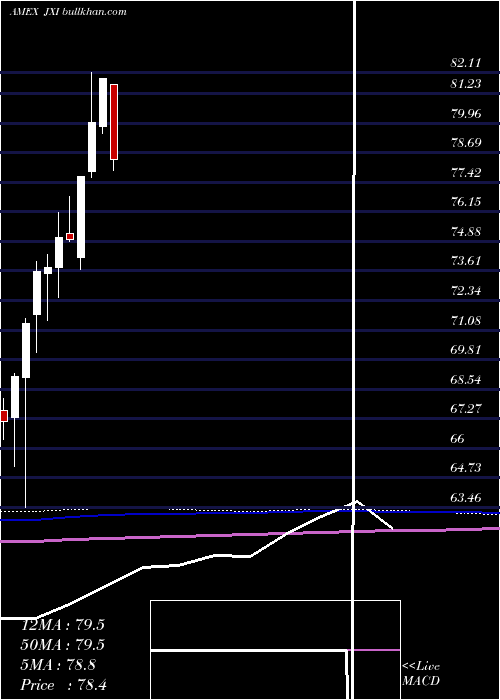The width and height of the screenshot is (500, 700).
Task: Click the 73.61 price axis label
Action: coord(466,261)
